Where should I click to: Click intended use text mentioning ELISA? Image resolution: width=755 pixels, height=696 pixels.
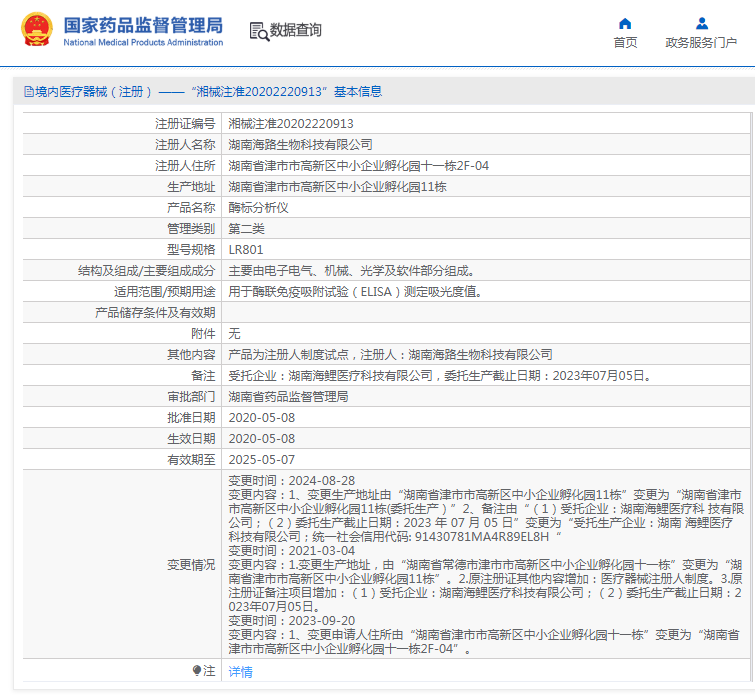tap(356, 292)
